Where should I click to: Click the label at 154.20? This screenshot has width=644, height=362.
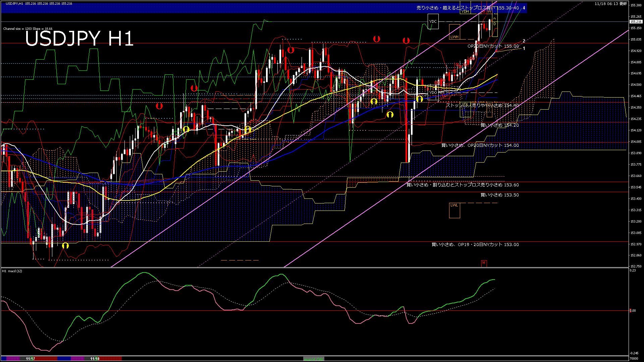coord(499,125)
